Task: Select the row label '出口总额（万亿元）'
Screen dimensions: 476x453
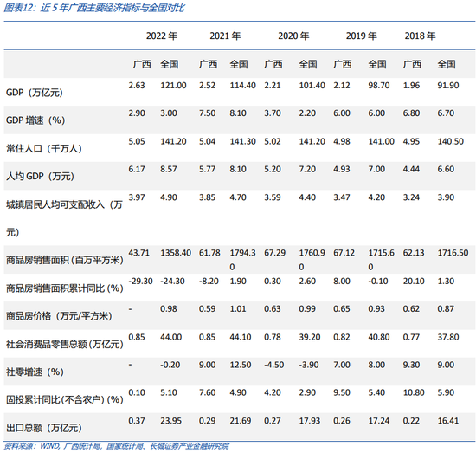Action: pyautogui.click(x=44, y=428)
